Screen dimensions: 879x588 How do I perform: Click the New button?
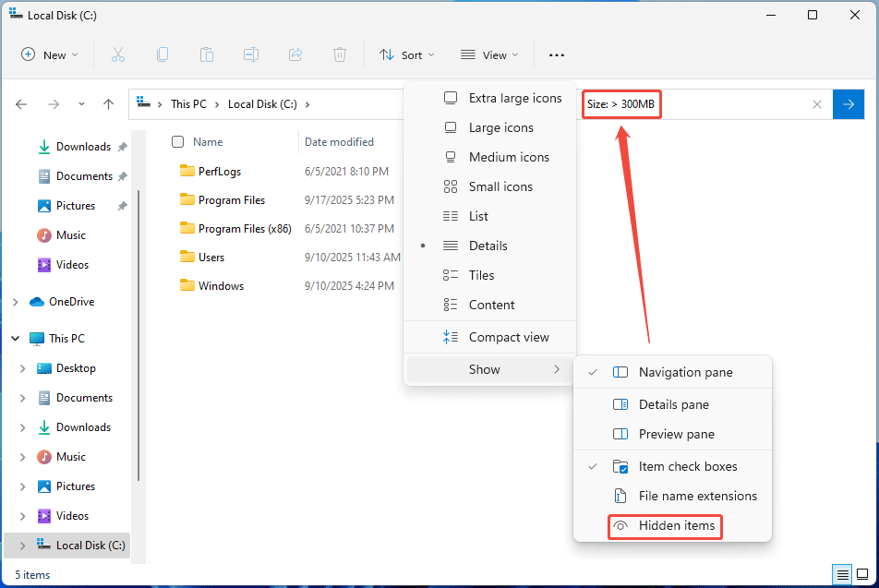pyautogui.click(x=50, y=55)
